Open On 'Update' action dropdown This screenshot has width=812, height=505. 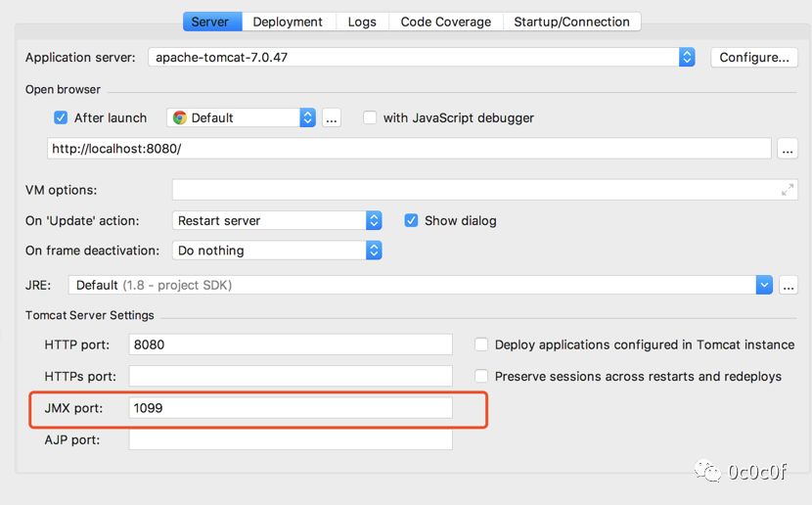(277, 220)
